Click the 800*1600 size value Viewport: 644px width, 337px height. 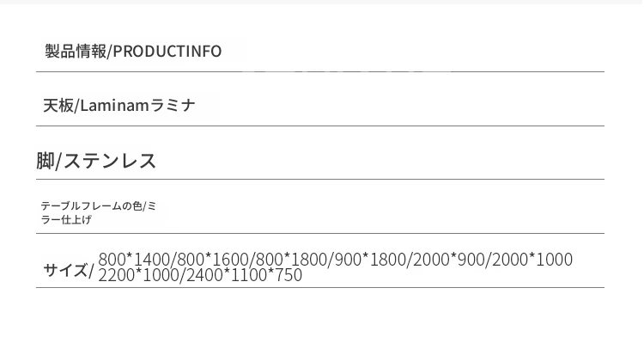pos(213,260)
